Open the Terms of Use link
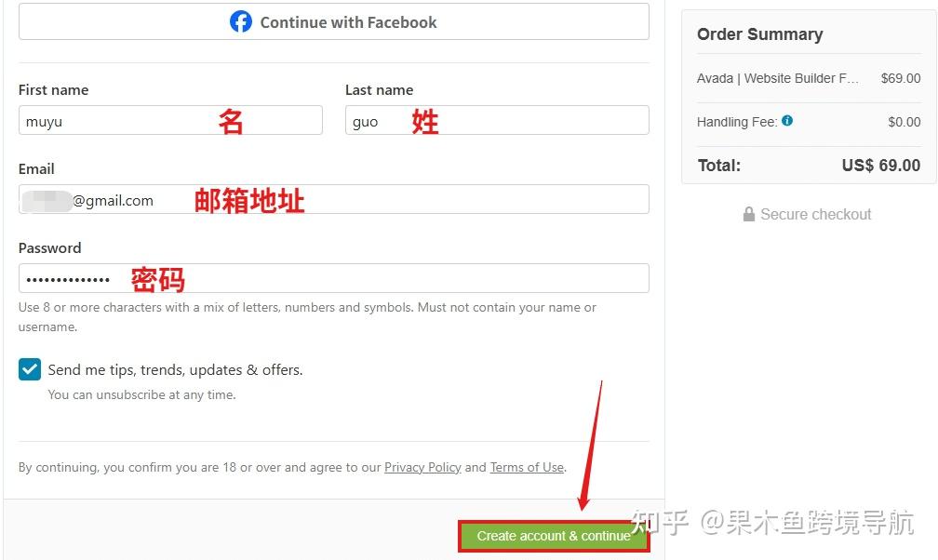Image resolution: width=938 pixels, height=560 pixels. click(x=527, y=467)
